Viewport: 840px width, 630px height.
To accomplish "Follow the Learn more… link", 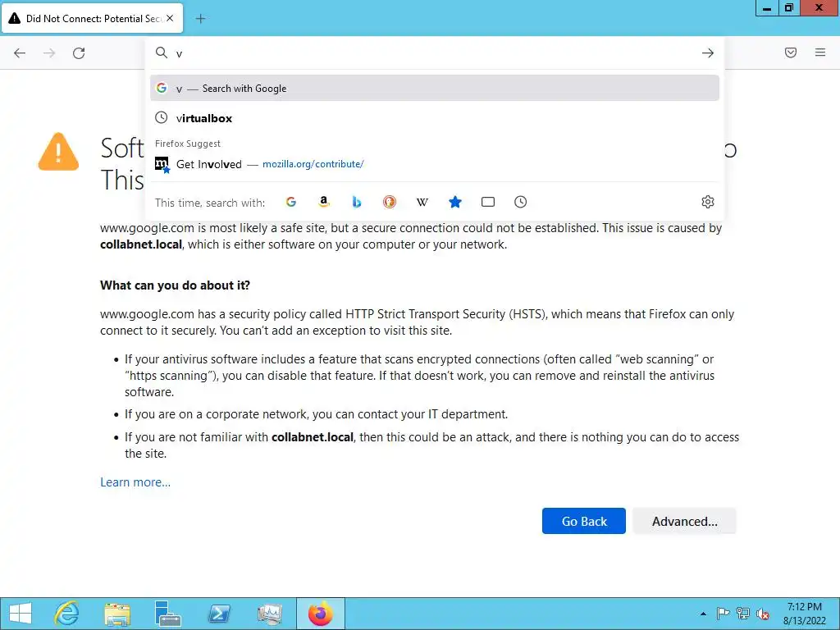I will [135, 482].
